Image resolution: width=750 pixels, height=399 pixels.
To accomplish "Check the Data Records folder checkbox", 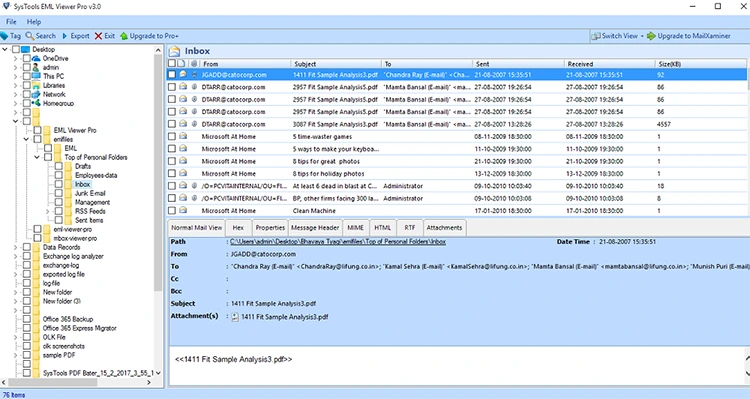I will 27,247.
